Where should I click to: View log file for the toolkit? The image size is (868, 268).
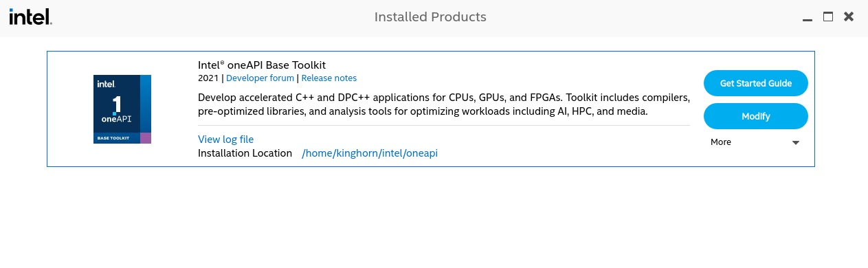pos(226,139)
